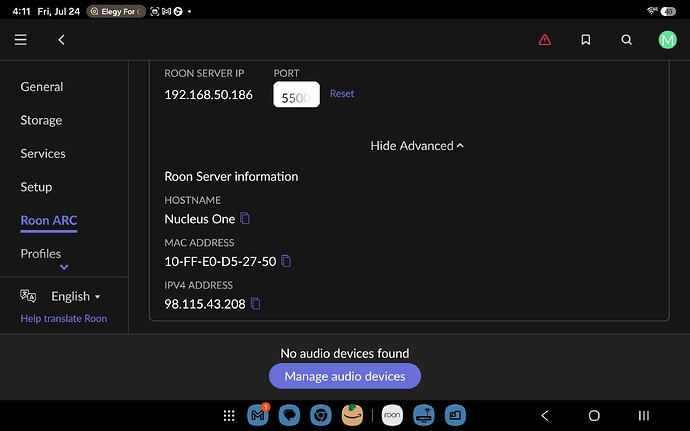Image resolution: width=690 pixels, height=431 pixels.
Task: Open the Profiles settings tab
Action: click(41, 254)
